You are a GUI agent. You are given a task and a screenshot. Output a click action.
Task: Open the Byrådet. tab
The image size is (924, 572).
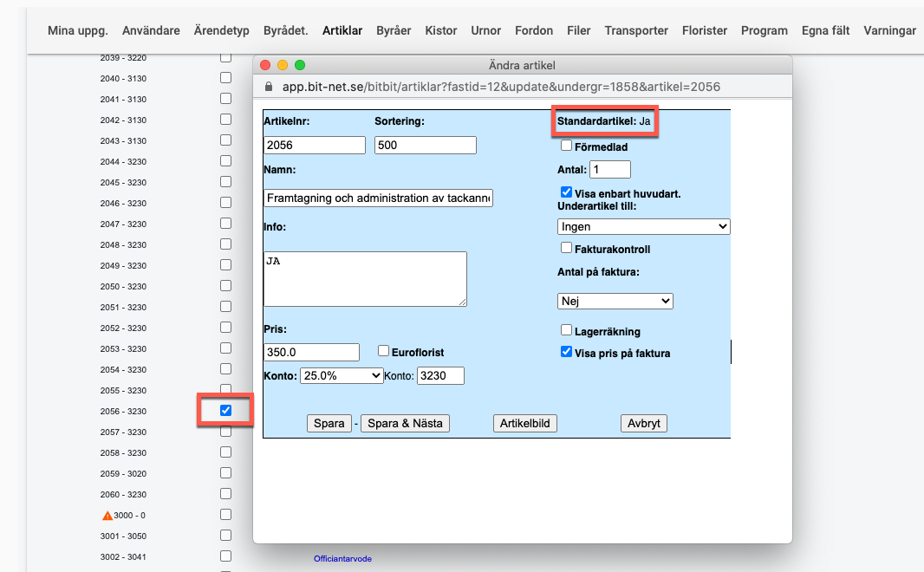click(x=286, y=30)
